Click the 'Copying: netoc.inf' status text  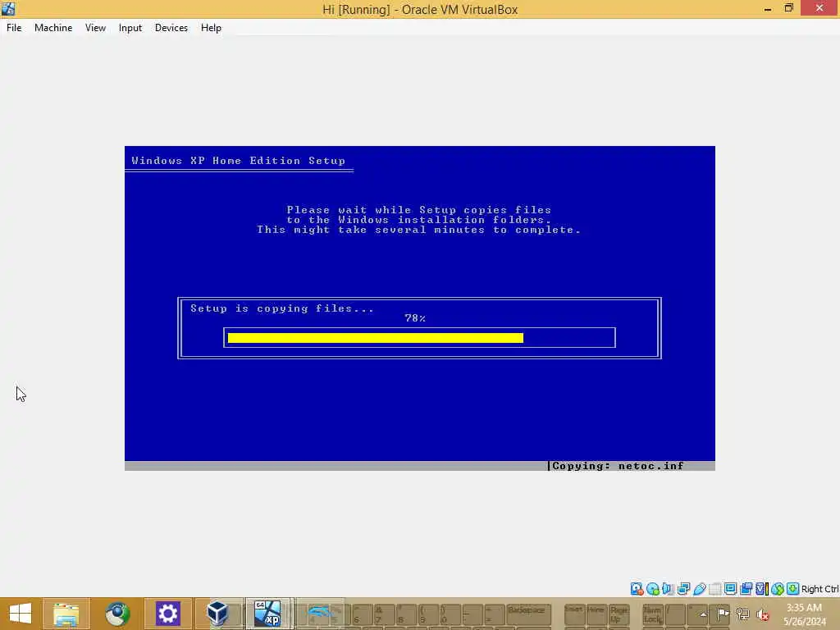click(x=618, y=466)
